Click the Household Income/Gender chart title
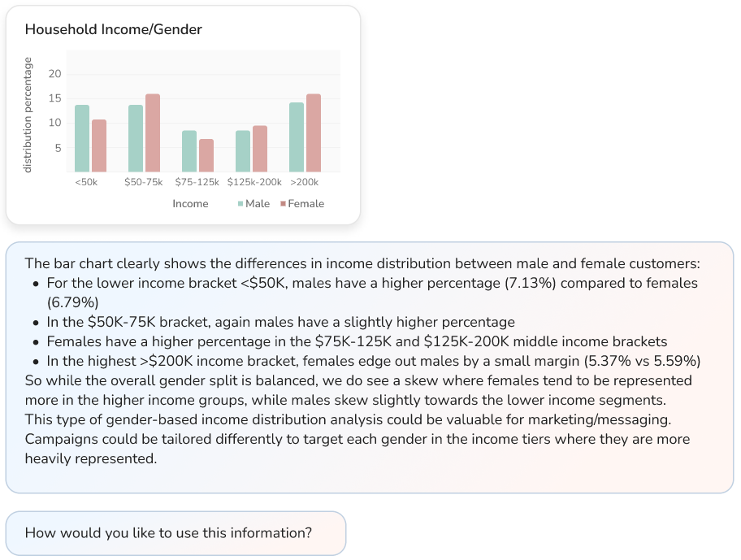741x560 pixels. click(x=114, y=29)
